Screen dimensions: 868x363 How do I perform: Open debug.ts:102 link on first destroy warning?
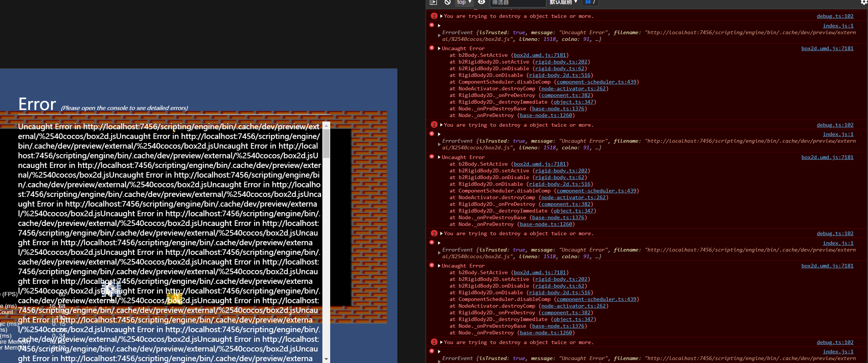[835, 16]
